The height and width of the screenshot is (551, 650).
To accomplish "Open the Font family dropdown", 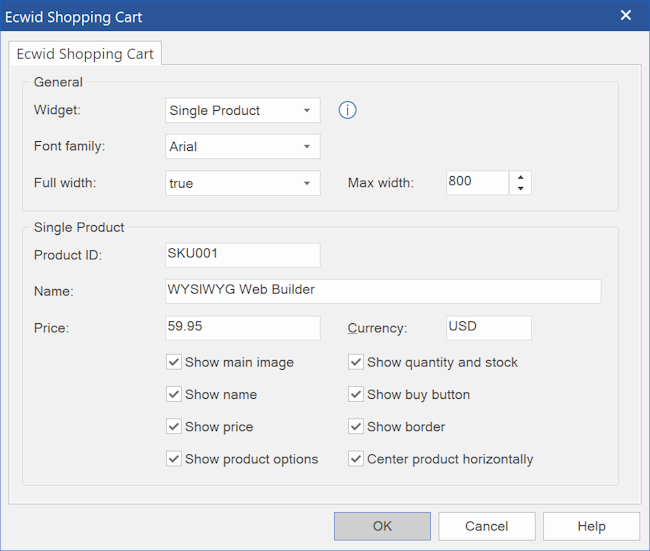I will [243, 146].
